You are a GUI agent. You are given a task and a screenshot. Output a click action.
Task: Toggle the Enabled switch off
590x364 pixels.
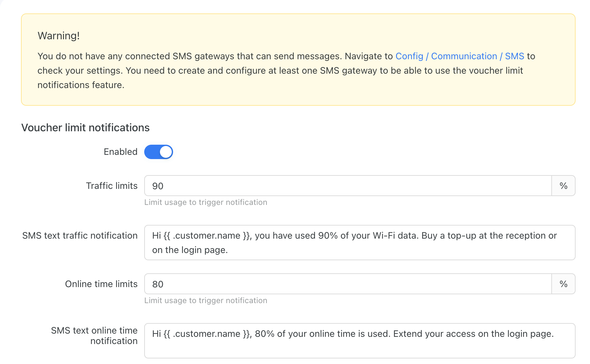(x=159, y=152)
